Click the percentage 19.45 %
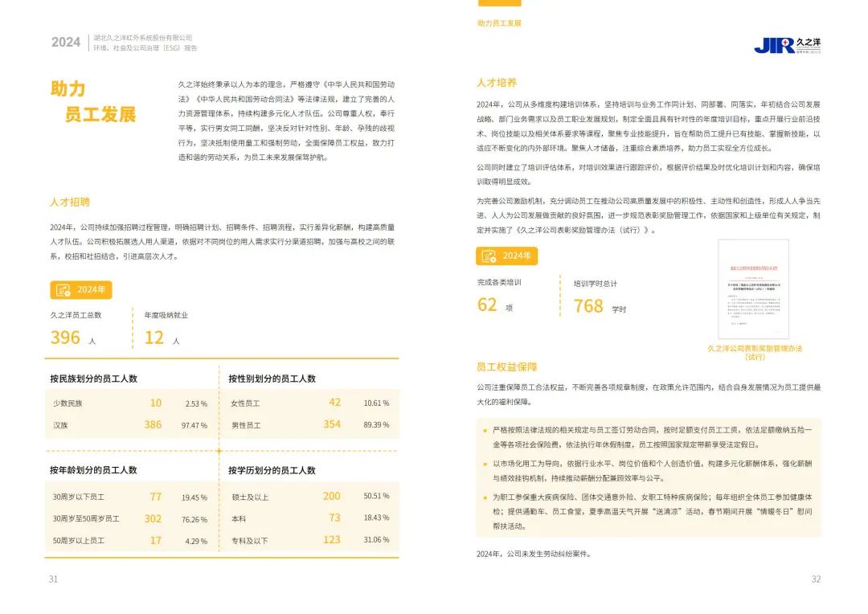Image resolution: width=868 pixels, height=614 pixels. 194,497
